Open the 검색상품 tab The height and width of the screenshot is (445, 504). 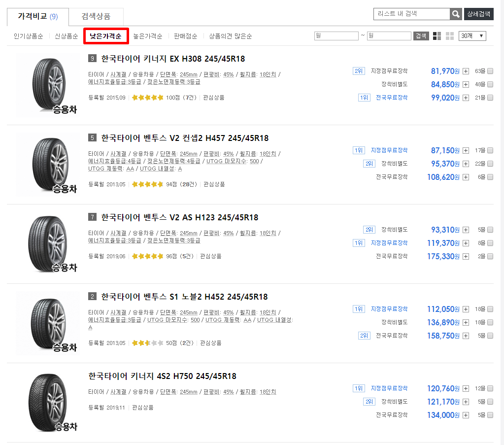[x=96, y=17]
